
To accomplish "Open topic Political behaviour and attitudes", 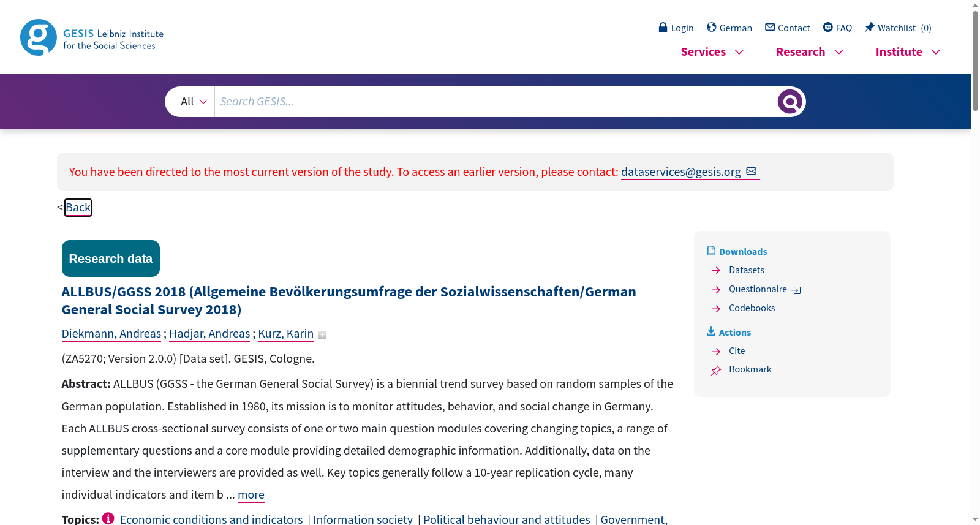I will (507, 519).
